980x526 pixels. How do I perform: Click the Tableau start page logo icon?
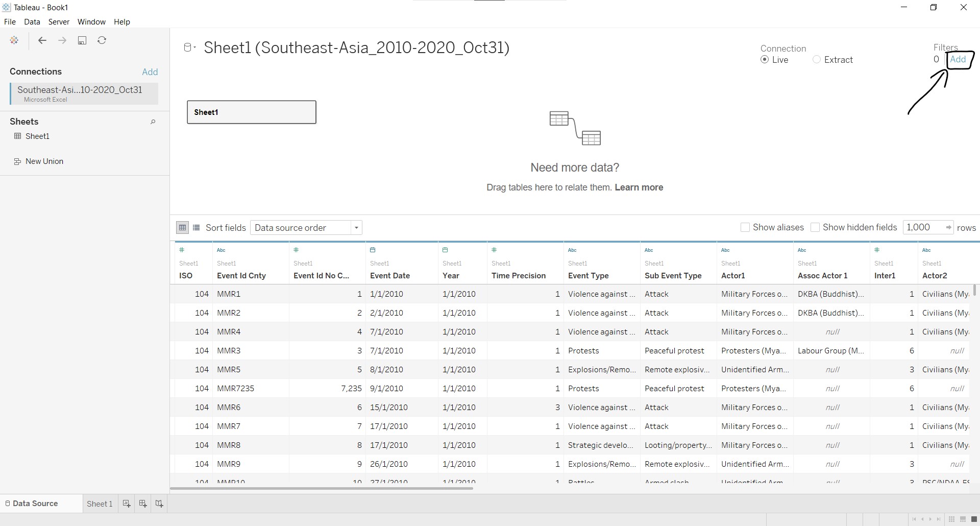(14, 40)
